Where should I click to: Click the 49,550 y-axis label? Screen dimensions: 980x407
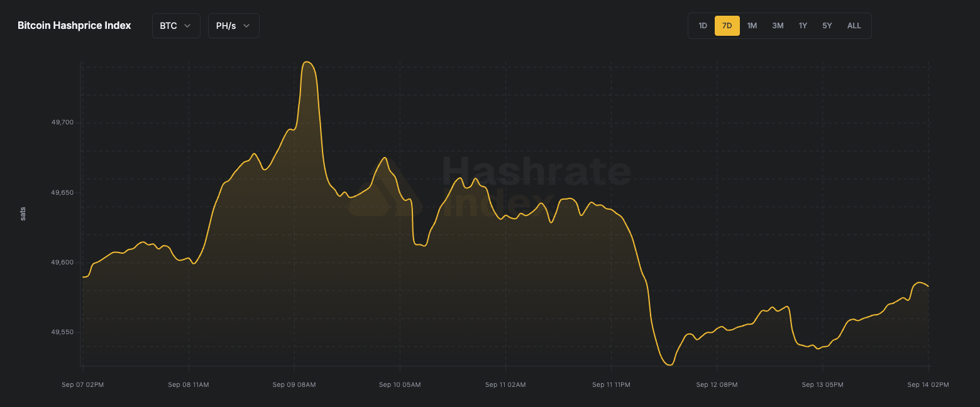pos(62,332)
